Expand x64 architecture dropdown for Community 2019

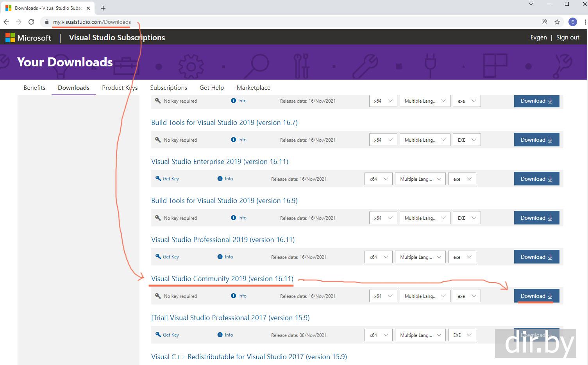pyautogui.click(x=383, y=296)
